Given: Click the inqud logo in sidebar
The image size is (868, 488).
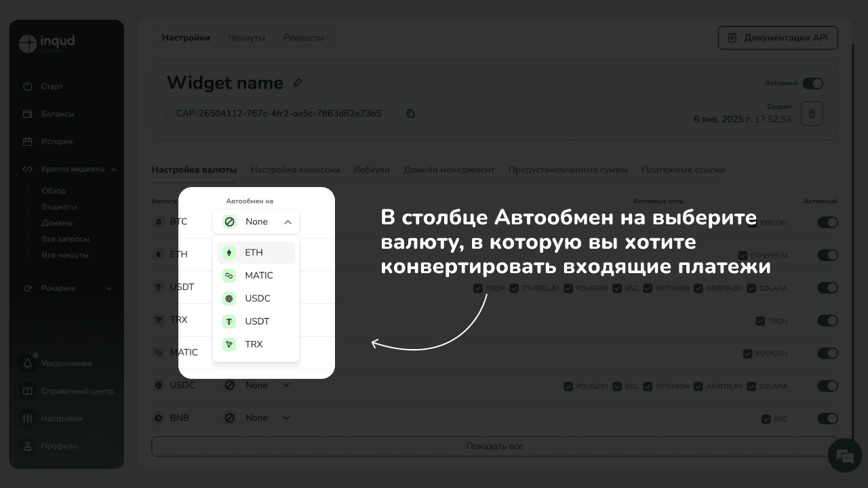Looking at the screenshot, I should pos(46,43).
